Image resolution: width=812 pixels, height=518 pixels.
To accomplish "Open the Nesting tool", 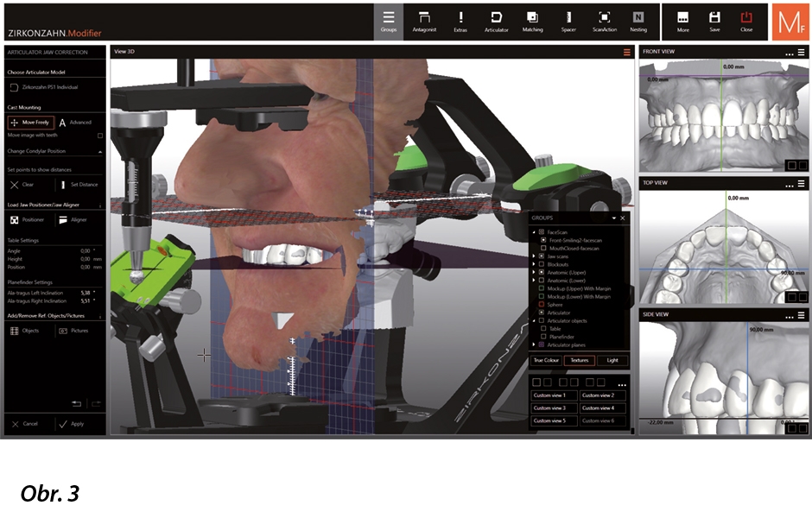I will 638,22.
